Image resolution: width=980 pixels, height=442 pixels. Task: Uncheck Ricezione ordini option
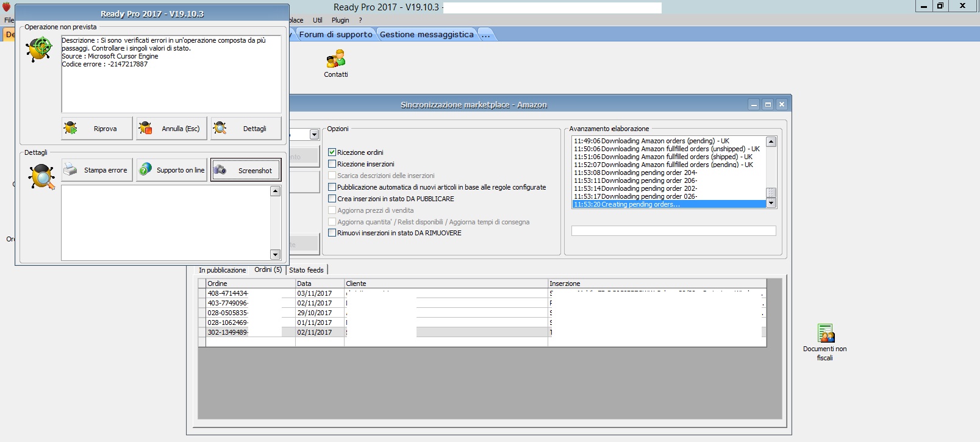point(332,152)
